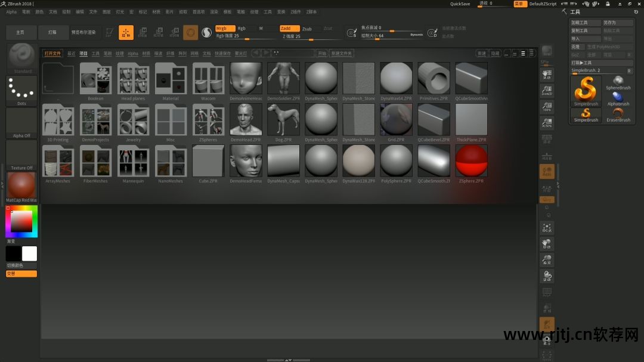Viewport: 644px width, 362px height.
Task: Switch to the Alpha lightbox tab
Action: pyautogui.click(x=132, y=54)
